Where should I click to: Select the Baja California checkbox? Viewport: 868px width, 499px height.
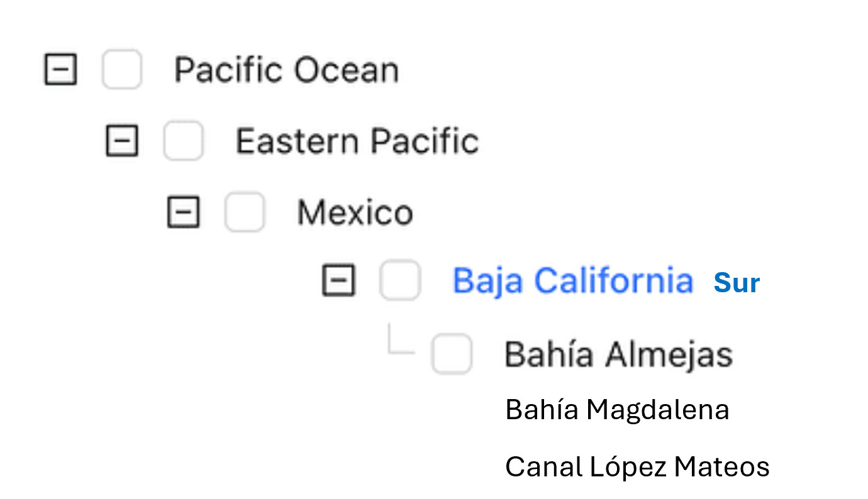(x=399, y=280)
